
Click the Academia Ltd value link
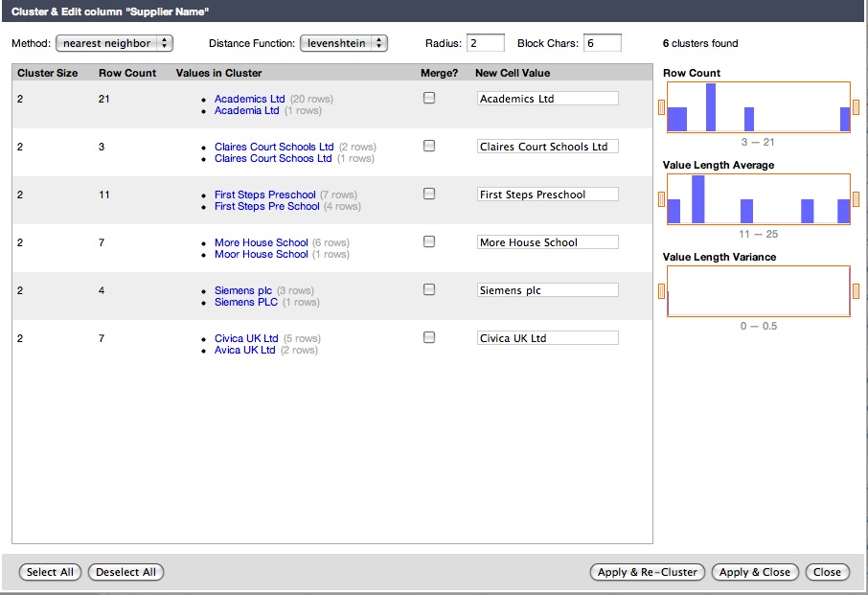(247, 110)
